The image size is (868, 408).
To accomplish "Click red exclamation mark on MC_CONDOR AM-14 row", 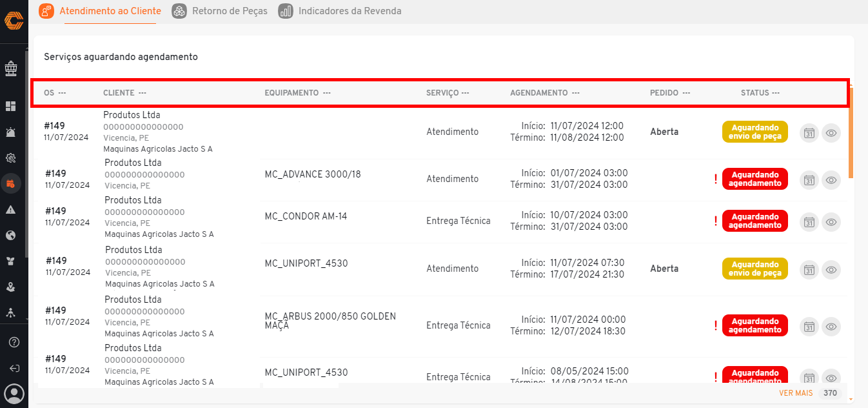I will pyautogui.click(x=716, y=221).
